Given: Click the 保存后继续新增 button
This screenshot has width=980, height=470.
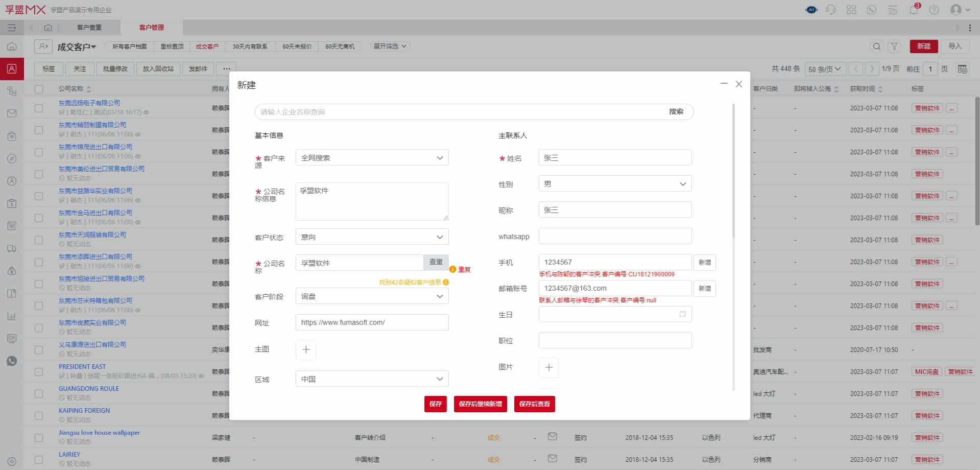Looking at the screenshot, I should tap(480, 404).
